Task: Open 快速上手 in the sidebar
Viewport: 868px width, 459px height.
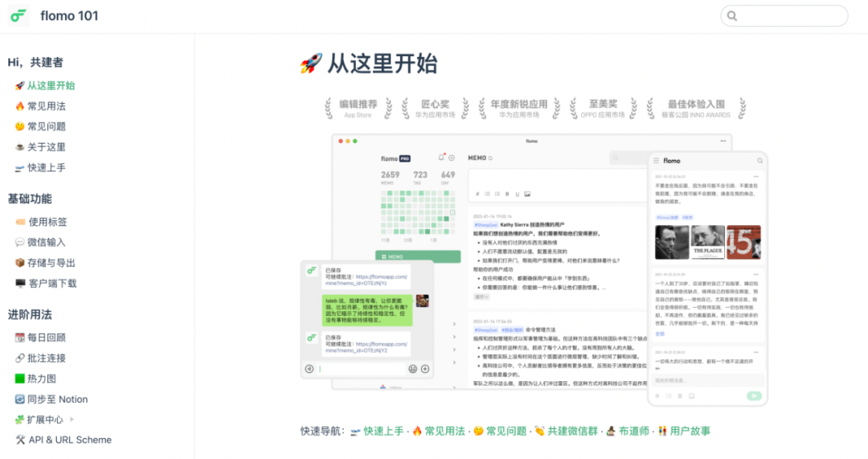Action: click(47, 168)
